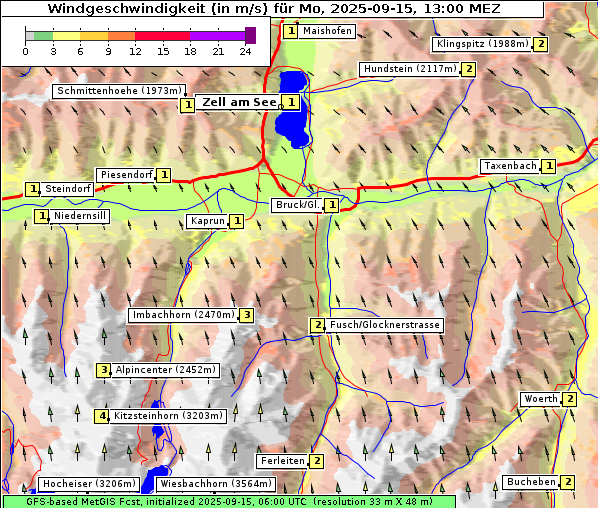Click the Fusch/Glocknerstrasse station label
The image size is (598, 508).
click(384, 325)
